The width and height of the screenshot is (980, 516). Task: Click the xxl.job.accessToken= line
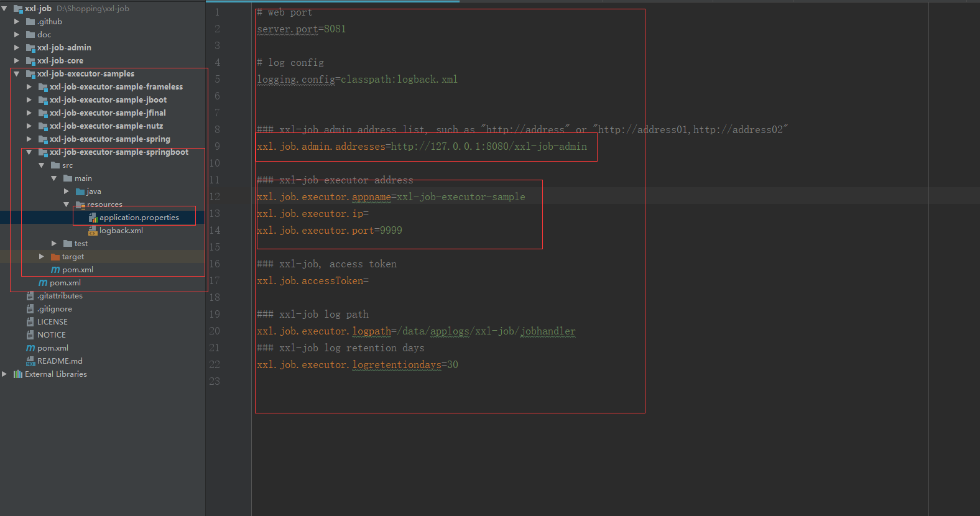tap(313, 281)
